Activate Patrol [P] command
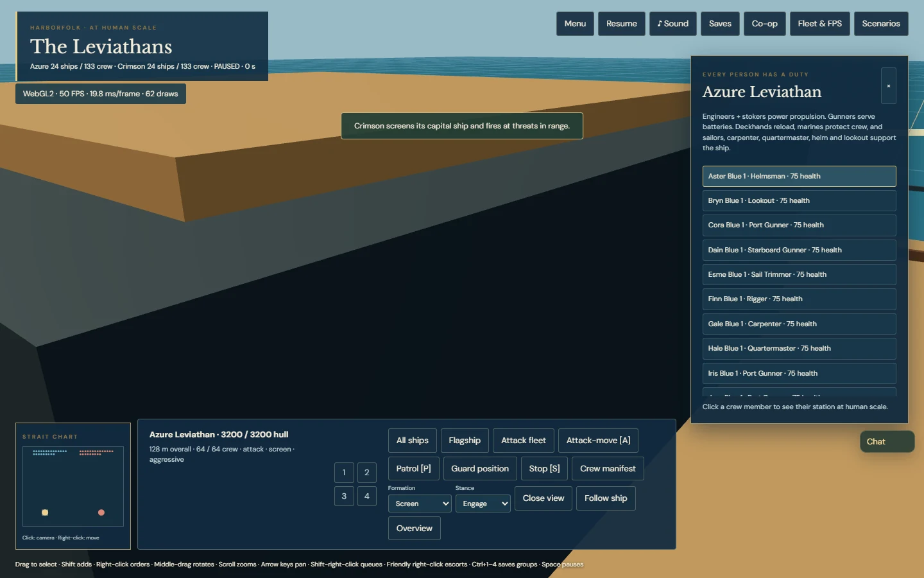This screenshot has height=578, width=924. coord(414,469)
